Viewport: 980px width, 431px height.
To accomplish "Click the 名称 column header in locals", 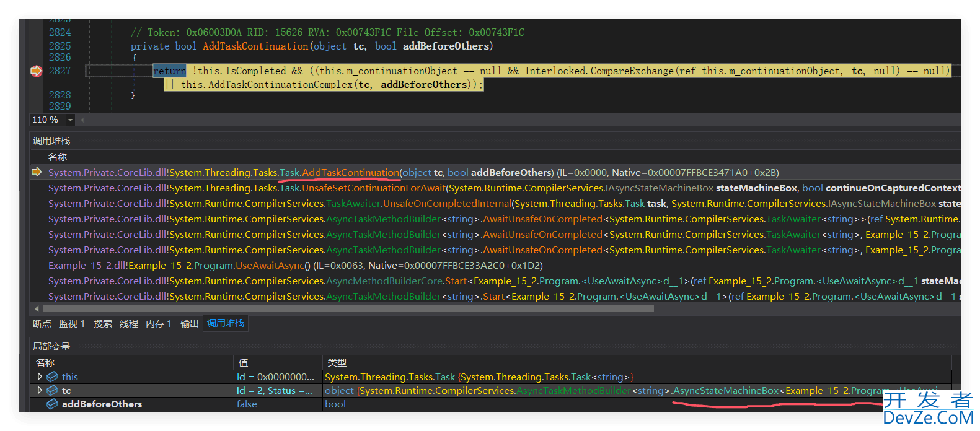I will pos(45,362).
